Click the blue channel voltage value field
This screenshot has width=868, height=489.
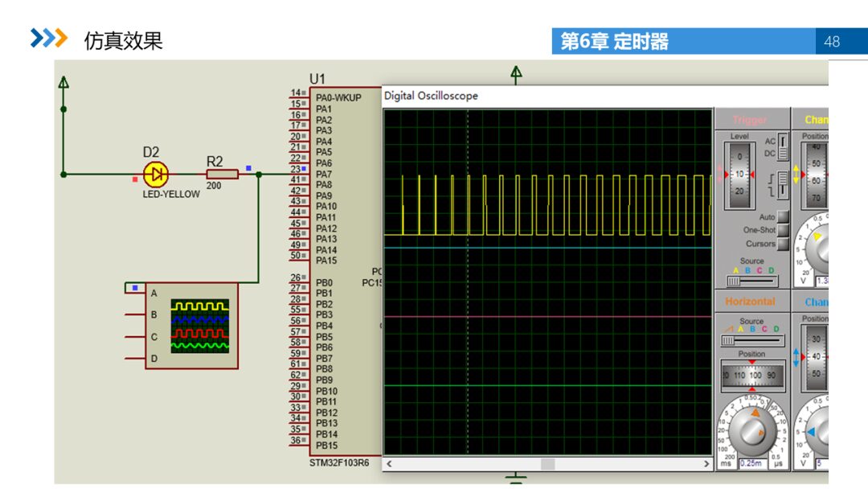(822, 463)
